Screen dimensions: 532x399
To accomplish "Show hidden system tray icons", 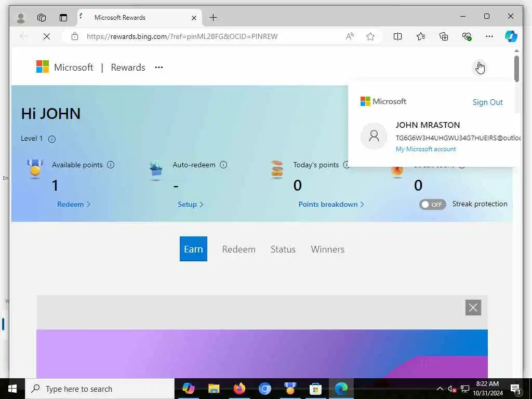I will [440, 389].
